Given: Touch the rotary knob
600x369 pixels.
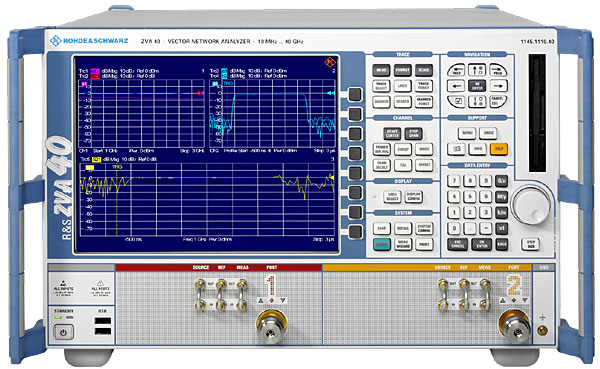Looking at the screenshot, I should point(530,204).
